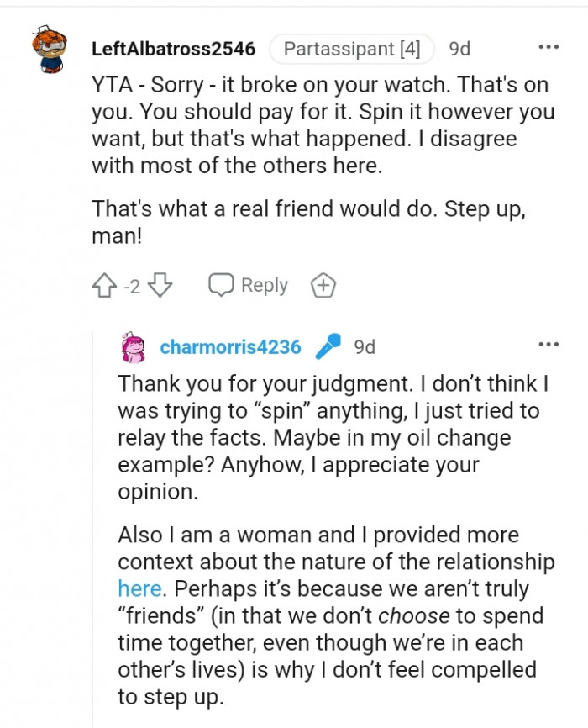Click the microphone OP badge next to charmorris4236
Viewport: 588px width, 728px height.
coord(329,345)
